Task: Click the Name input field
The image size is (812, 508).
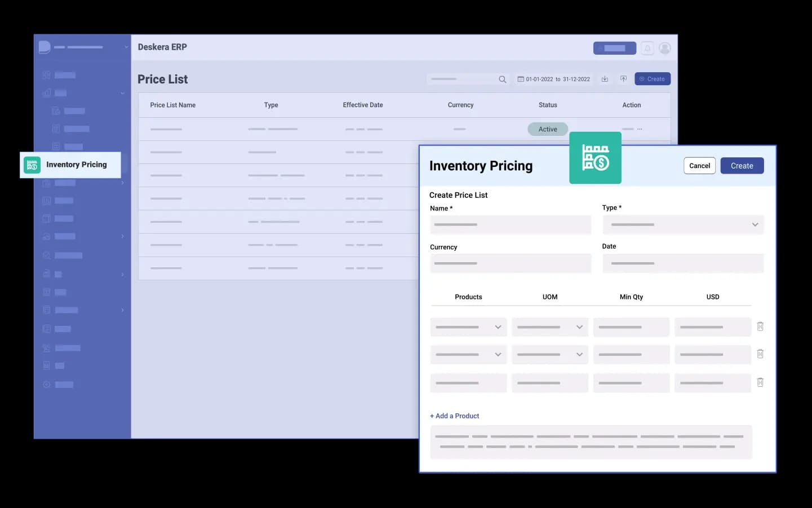Action: click(x=511, y=225)
